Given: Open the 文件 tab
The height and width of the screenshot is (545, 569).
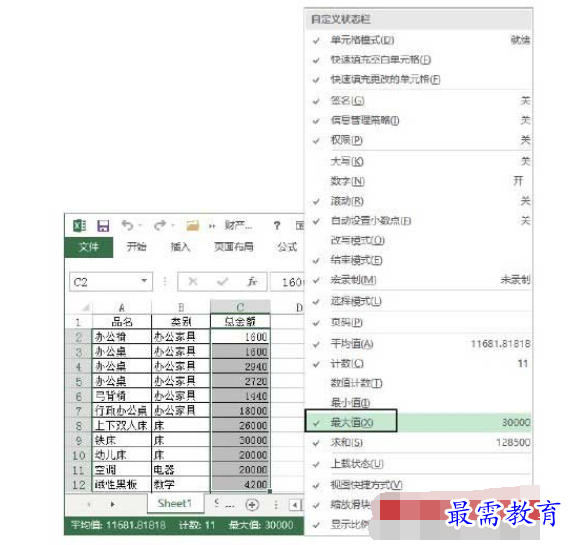Looking at the screenshot, I should coord(89,247).
